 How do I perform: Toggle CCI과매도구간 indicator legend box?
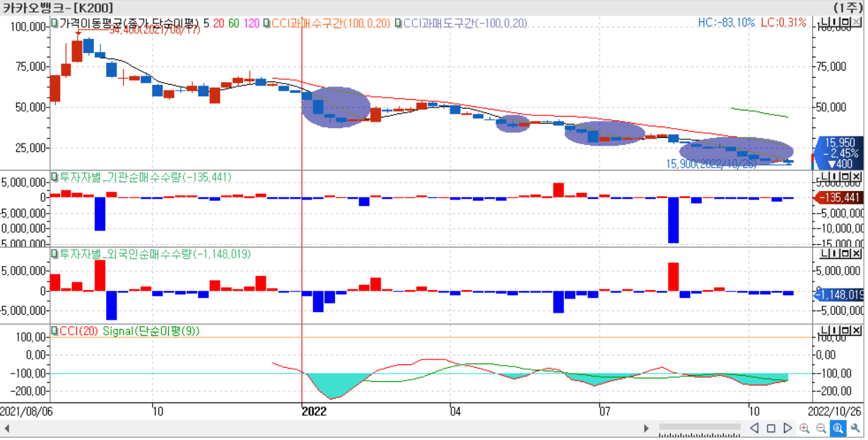coord(399,23)
